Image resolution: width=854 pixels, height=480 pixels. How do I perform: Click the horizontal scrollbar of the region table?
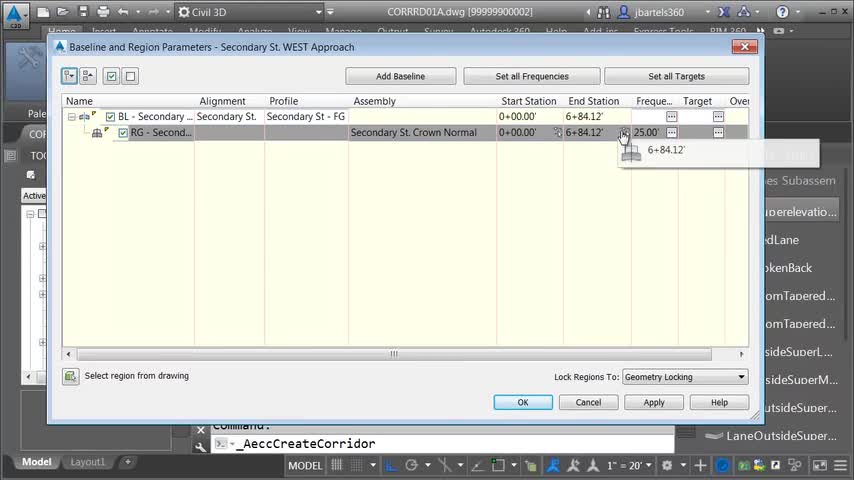394,354
